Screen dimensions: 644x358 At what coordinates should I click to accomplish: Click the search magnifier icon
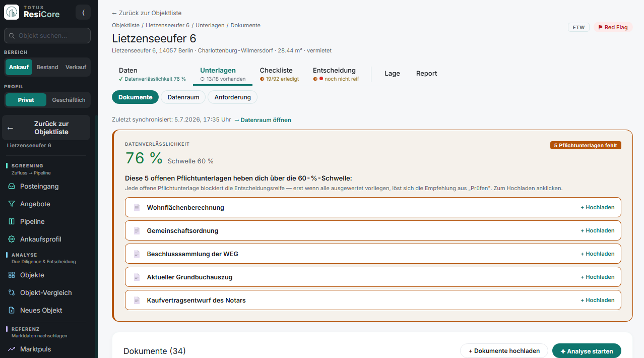pos(12,36)
